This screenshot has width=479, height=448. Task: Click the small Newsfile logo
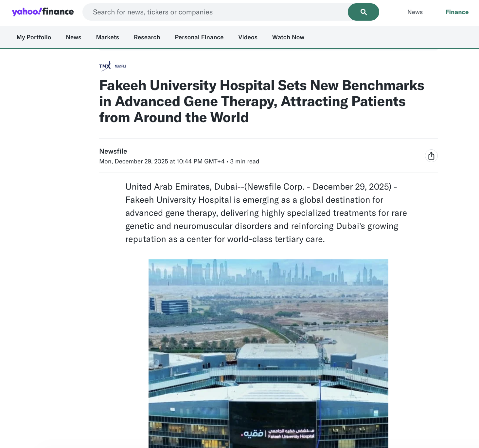[121, 66]
